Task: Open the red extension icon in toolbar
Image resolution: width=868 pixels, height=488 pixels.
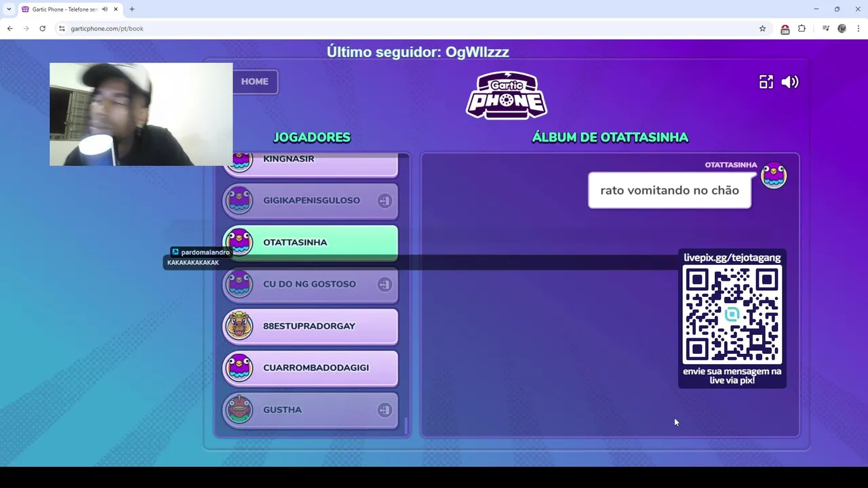Action: [785, 28]
